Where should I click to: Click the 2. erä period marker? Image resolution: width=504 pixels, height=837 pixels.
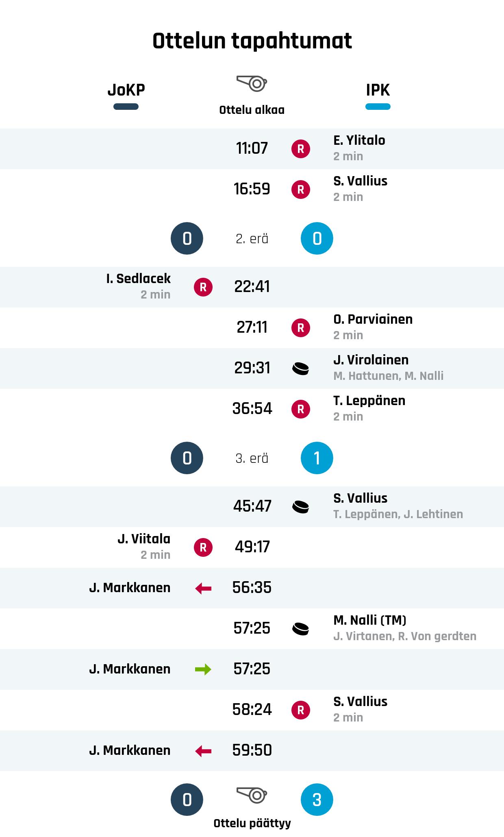(x=252, y=239)
